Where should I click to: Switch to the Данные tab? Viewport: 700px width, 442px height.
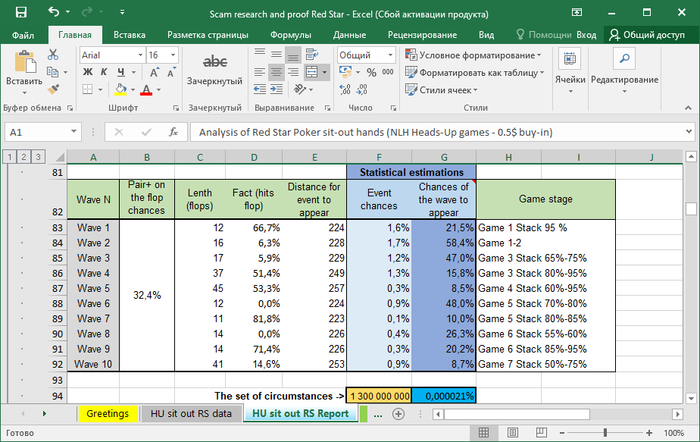(349, 35)
